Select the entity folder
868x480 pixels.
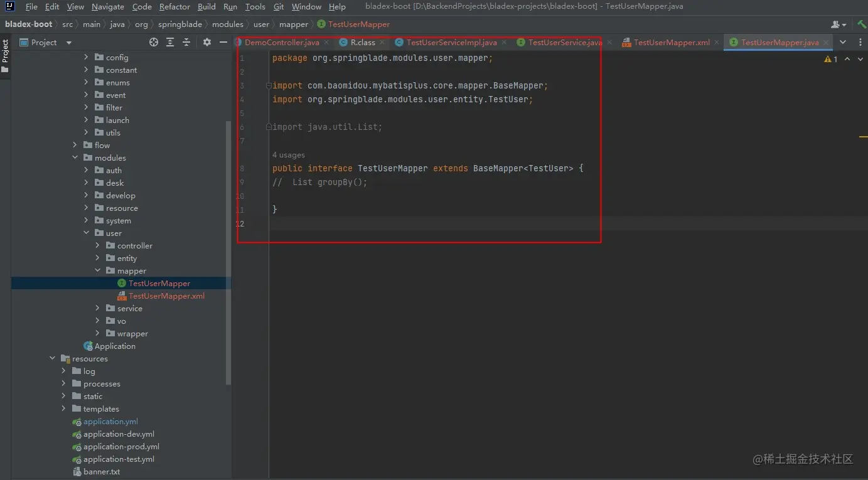[x=127, y=258]
